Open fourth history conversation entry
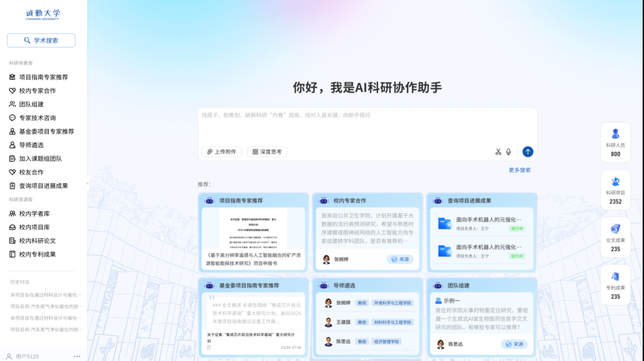This screenshot has width=644, height=361. [46, 329]
